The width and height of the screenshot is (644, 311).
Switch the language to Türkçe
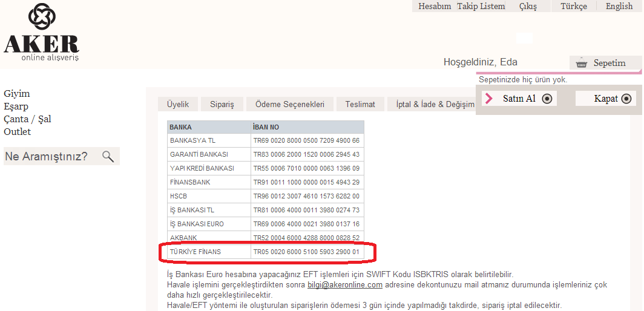click(574, 6)
